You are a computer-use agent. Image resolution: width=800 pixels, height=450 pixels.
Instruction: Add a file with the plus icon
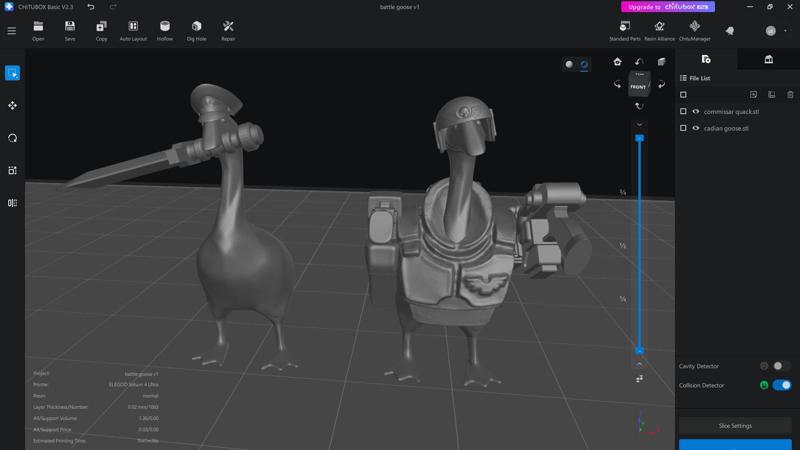(753, 94)
